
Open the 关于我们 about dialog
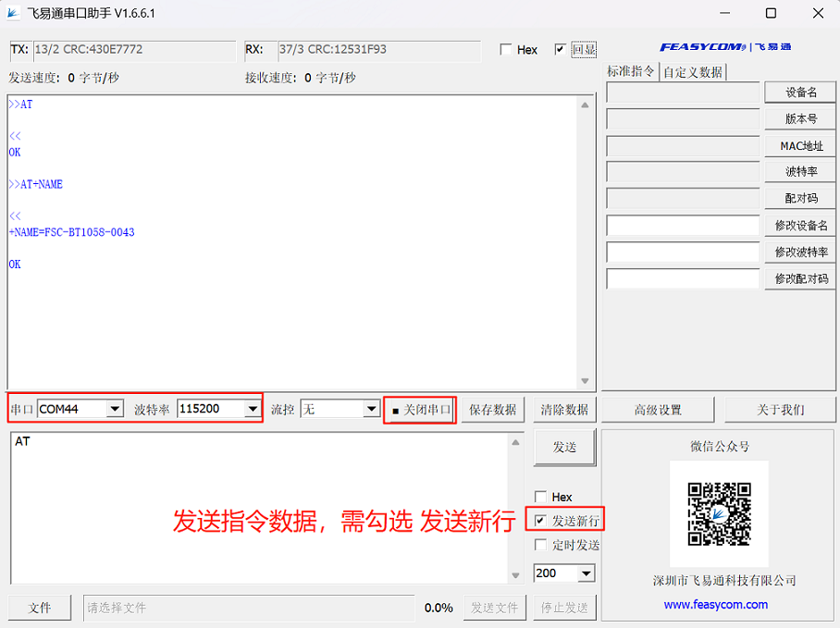(780, 410)
